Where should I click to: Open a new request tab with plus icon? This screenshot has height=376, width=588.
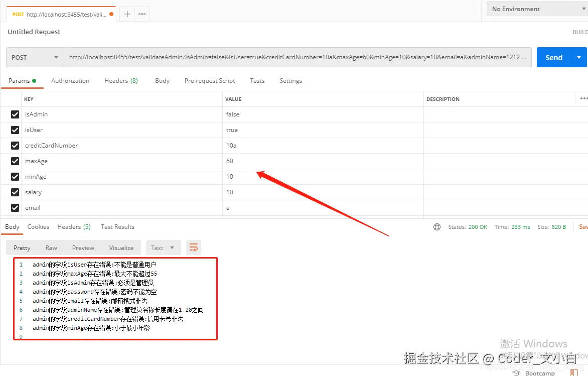click(127, 14)
